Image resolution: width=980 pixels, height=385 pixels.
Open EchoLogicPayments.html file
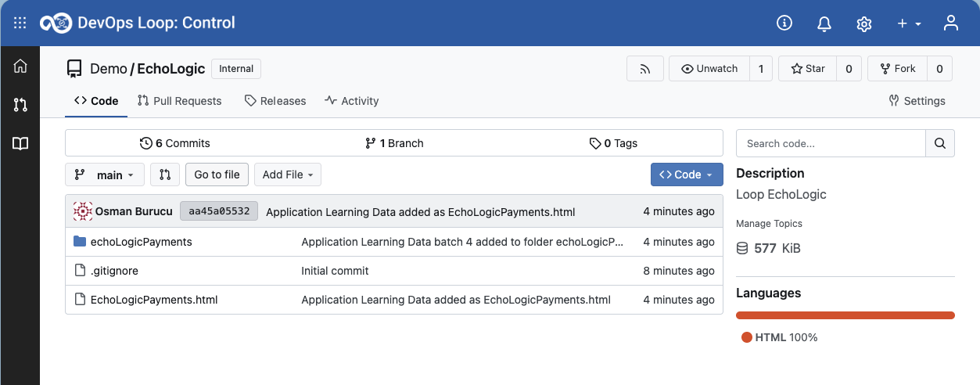154,300
